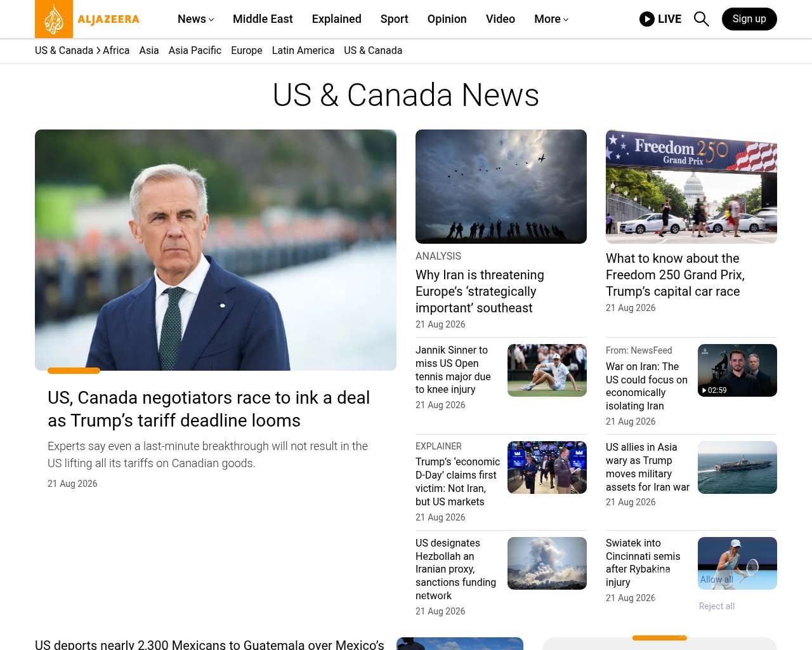The height and width of the screenshot is (650, 812).
Task: Select the Asia sub-navigation link
Action: (149, 51)
